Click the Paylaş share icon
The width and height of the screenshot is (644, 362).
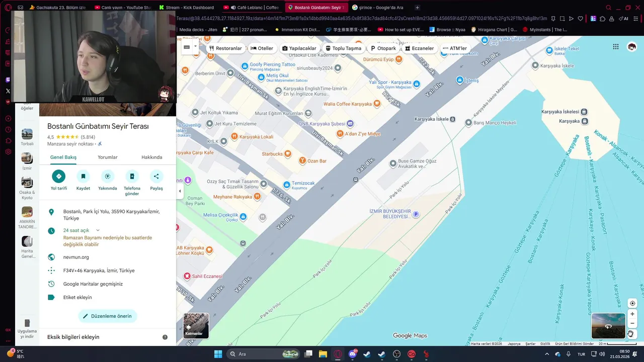(x=156, y=176)
